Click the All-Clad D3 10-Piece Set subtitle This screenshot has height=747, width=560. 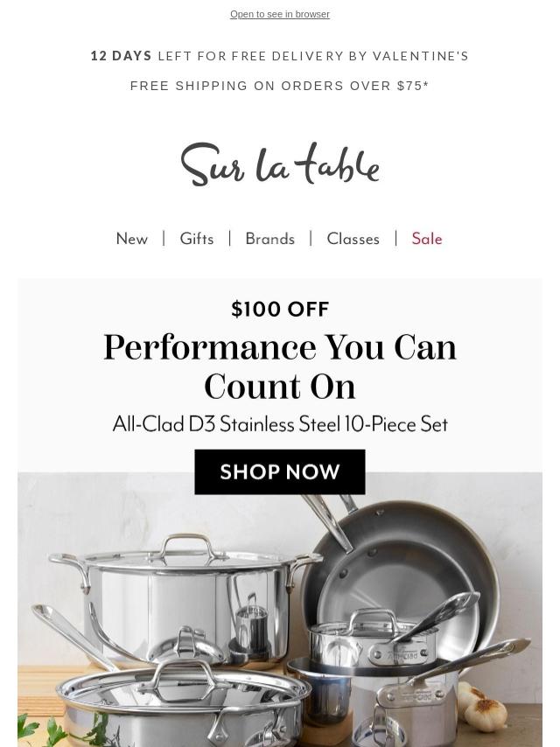click(280, 424)
